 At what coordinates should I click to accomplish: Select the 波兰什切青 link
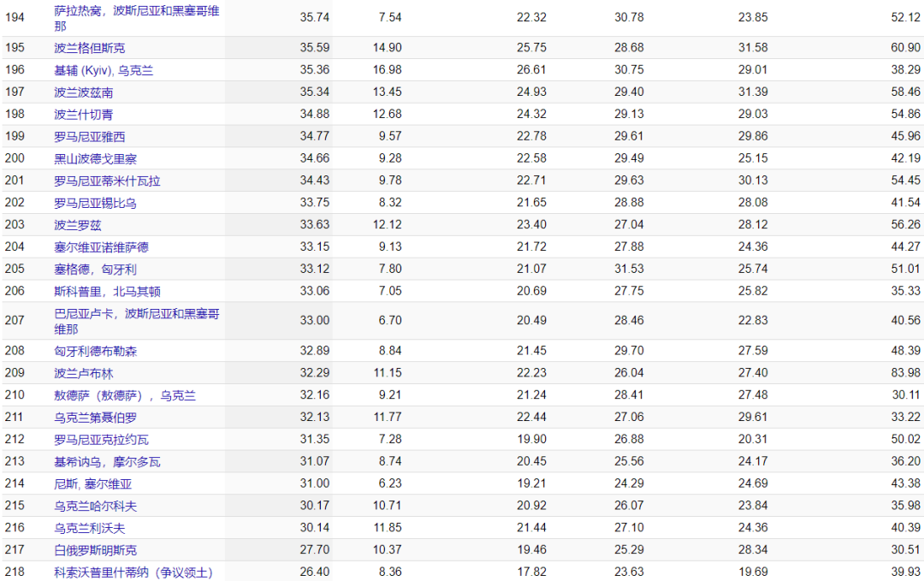(x=84, y=115)
